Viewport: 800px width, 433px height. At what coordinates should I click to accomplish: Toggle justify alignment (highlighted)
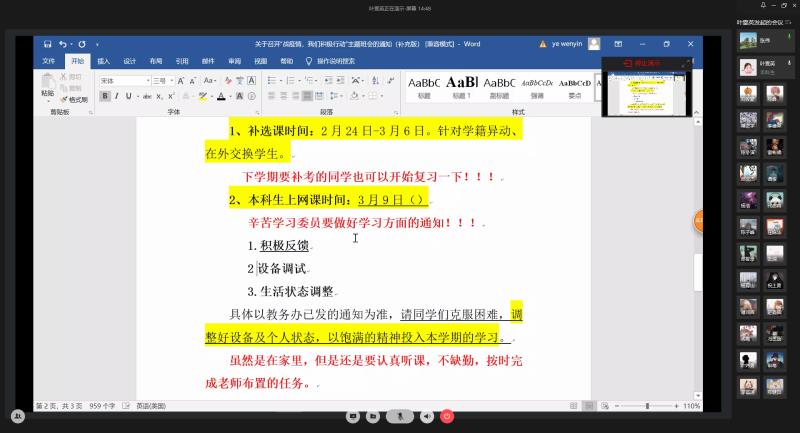coord(307,96)
